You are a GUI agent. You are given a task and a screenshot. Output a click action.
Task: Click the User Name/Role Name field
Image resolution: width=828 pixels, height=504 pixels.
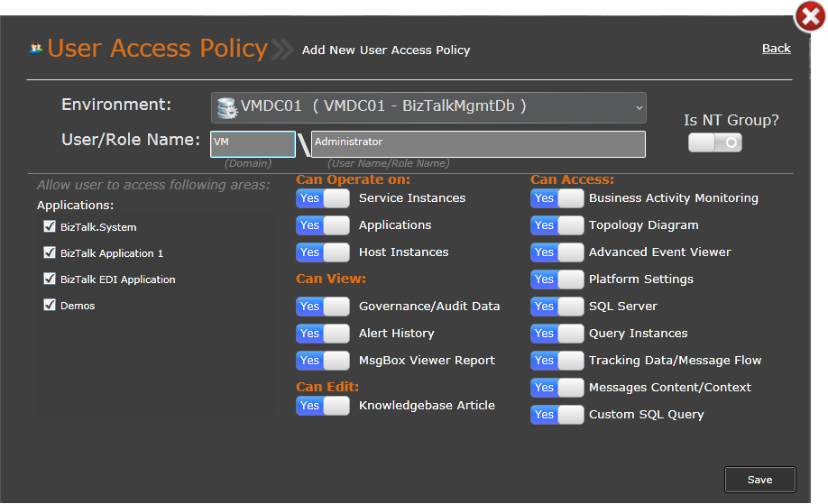coord(478,144)
